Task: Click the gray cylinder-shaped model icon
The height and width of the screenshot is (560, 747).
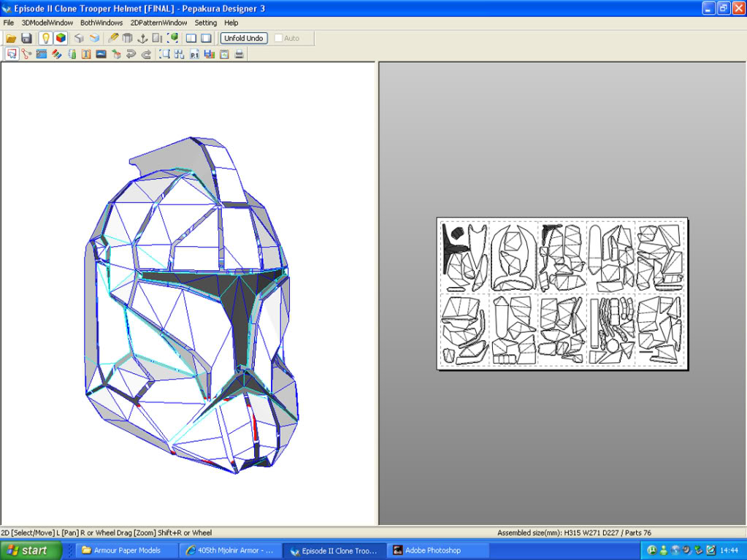Action: [127, 38]
